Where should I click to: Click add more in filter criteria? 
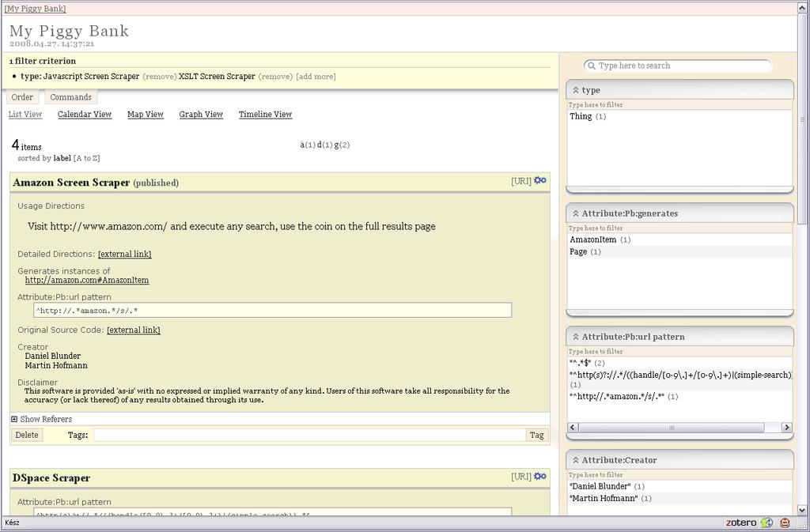[x=316, y=77]
